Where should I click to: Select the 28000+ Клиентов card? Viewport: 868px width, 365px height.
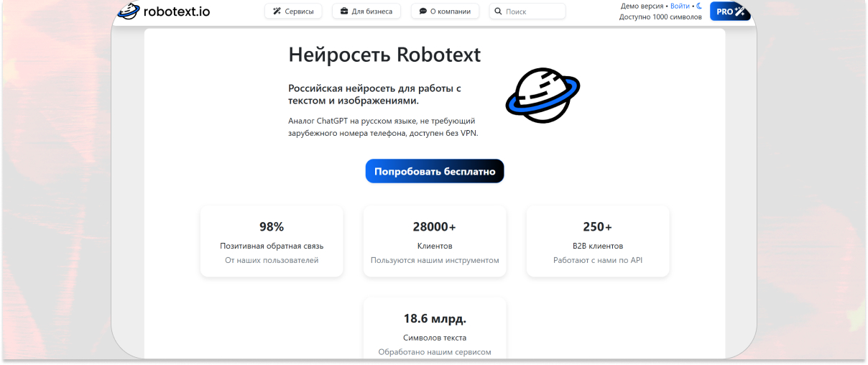click(x=435, y=241)
